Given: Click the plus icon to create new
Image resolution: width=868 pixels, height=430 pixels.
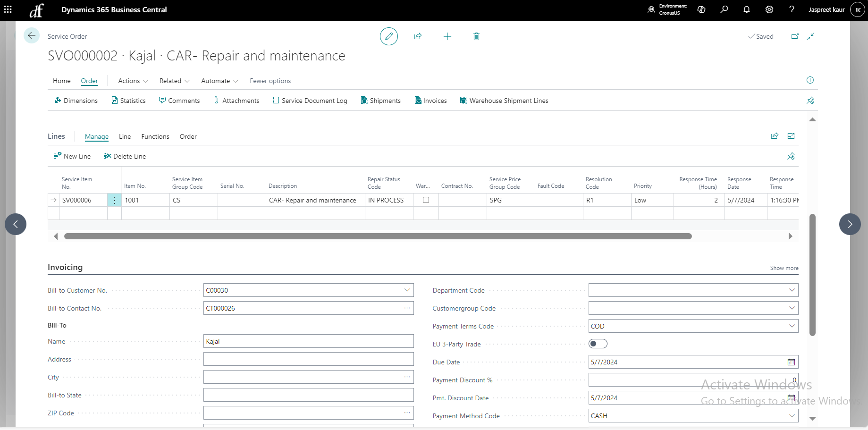Looking at the screenshot, I should [x=447, y=36].
